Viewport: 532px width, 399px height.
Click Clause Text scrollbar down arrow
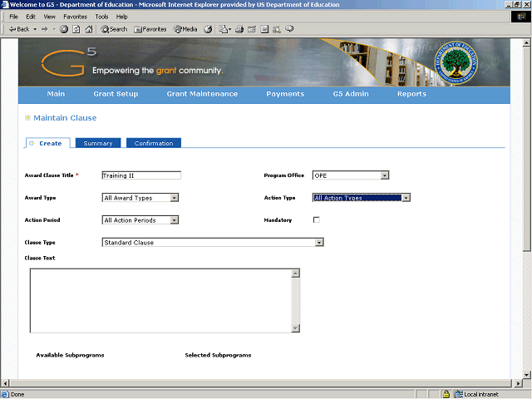click(x=296, y=328)
